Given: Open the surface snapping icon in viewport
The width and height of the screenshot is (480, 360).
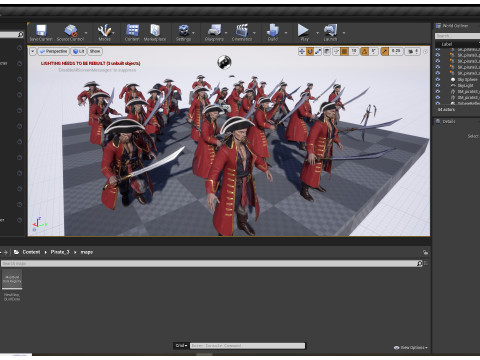Looking at the screenshot, I should (336, 51).
